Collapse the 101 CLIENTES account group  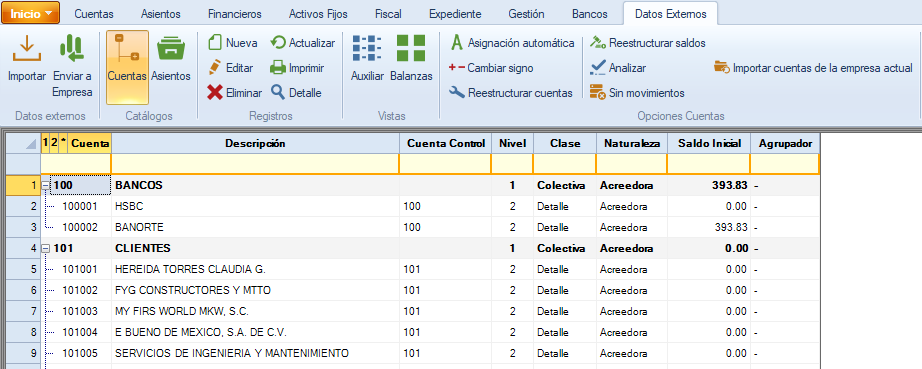[x=46, y=249]
